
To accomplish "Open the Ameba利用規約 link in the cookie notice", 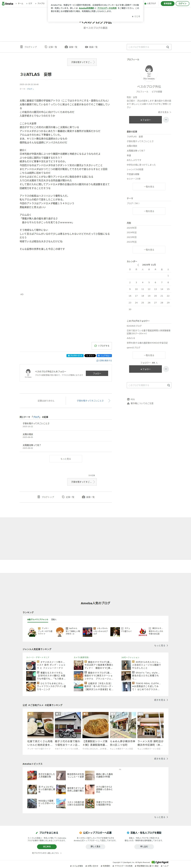I will pos(87,8).
